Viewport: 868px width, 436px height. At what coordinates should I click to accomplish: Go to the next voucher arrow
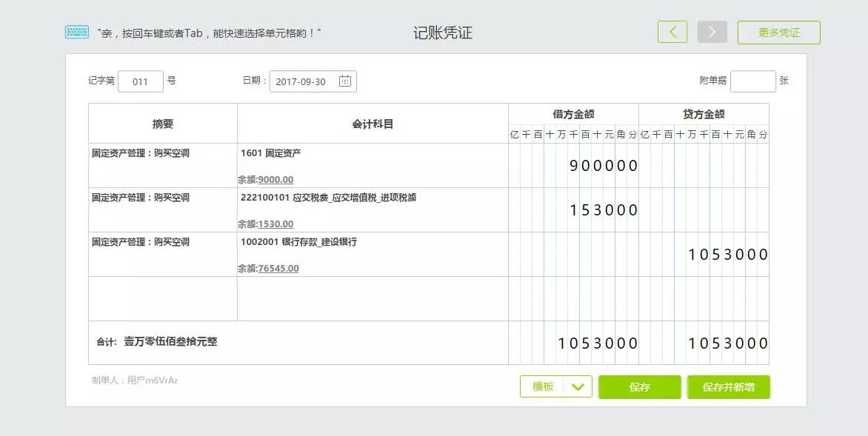coord(712,32)
